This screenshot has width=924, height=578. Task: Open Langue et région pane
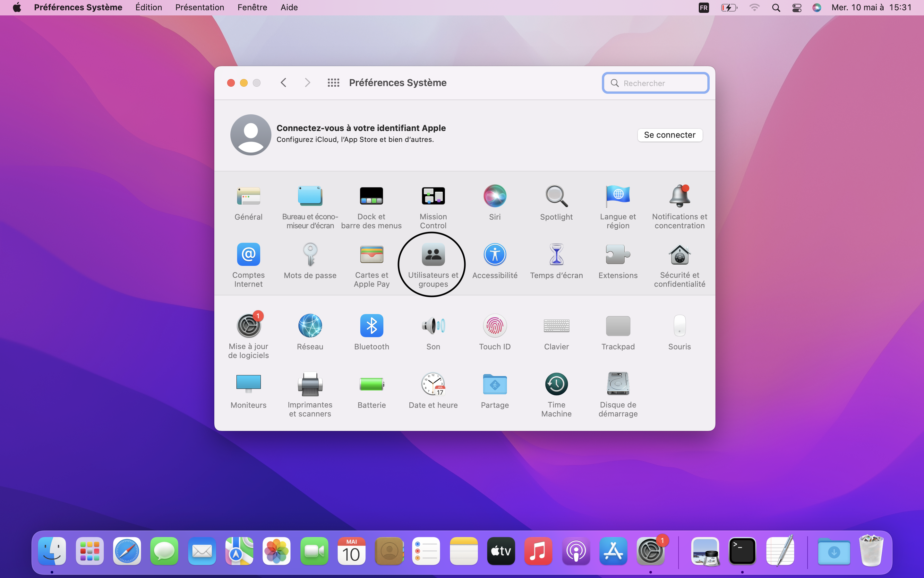click(618, 207)
